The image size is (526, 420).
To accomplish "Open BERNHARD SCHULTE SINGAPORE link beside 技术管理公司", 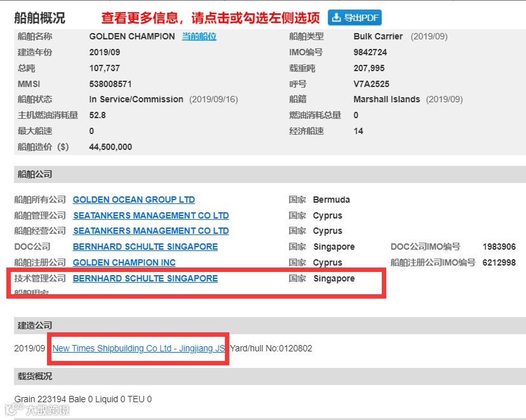I will [x=145, y=278].
